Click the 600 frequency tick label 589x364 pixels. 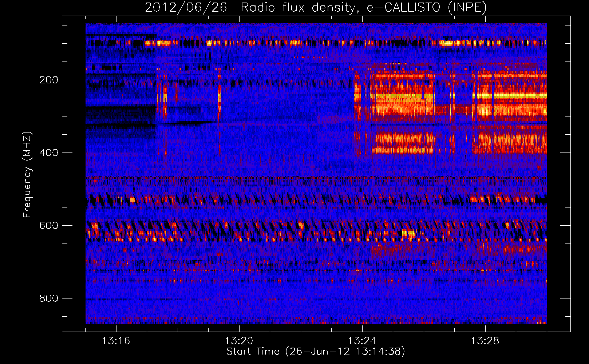point(49,226)
